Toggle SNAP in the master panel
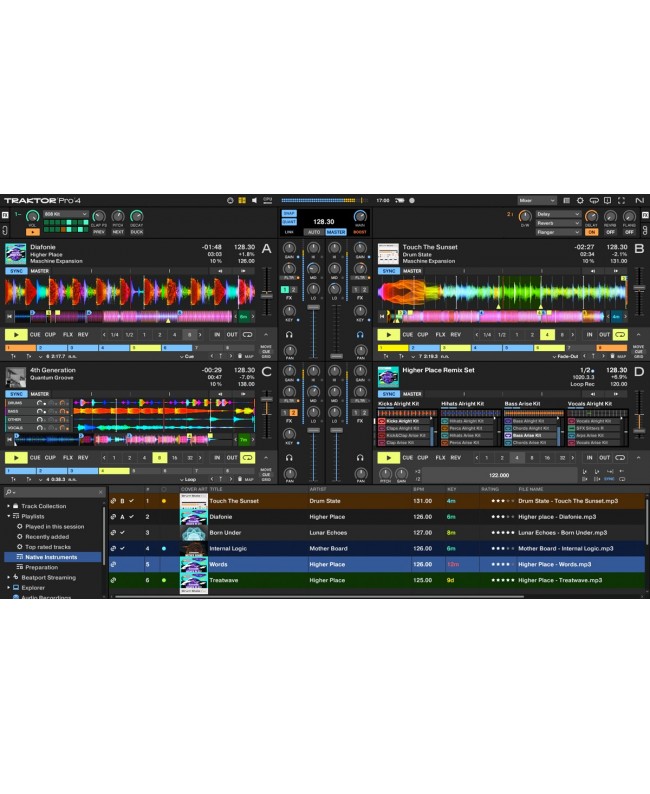Viewport: 650px width, 794px height. [x=289, y=214]
